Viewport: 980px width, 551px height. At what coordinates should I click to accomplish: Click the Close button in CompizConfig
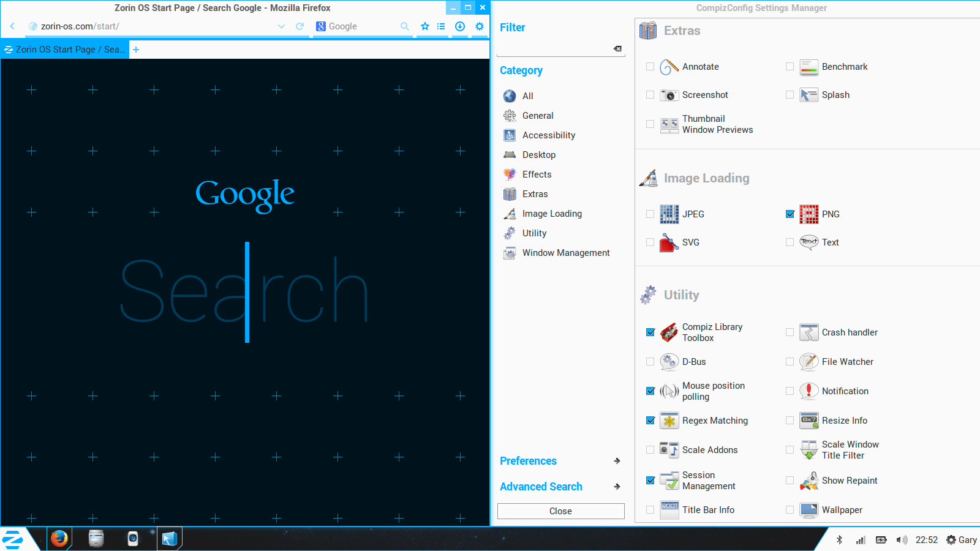(560, 511)
